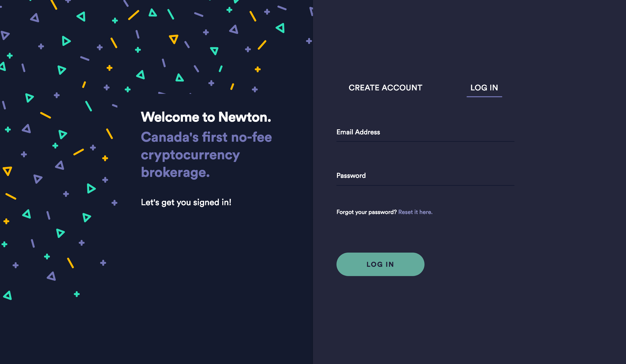
Task: Submit credentials with the green LOG IN button
Action: click(x=380, y=264)
